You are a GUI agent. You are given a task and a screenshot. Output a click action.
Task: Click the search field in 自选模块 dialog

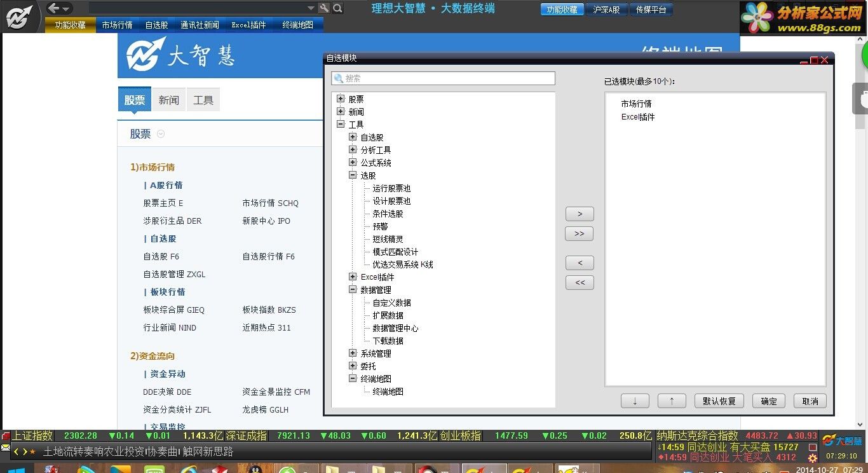point(443,78)
